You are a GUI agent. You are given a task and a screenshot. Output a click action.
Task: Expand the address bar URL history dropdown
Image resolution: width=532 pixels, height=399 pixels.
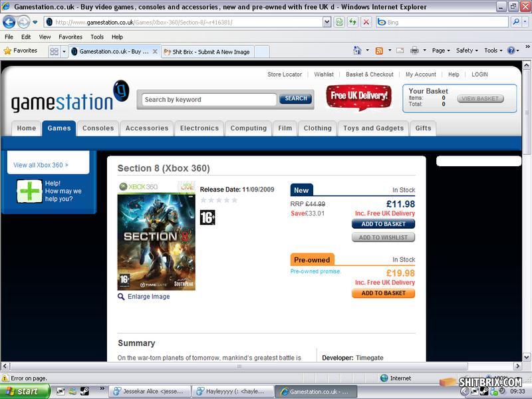[x=327, y=23]
